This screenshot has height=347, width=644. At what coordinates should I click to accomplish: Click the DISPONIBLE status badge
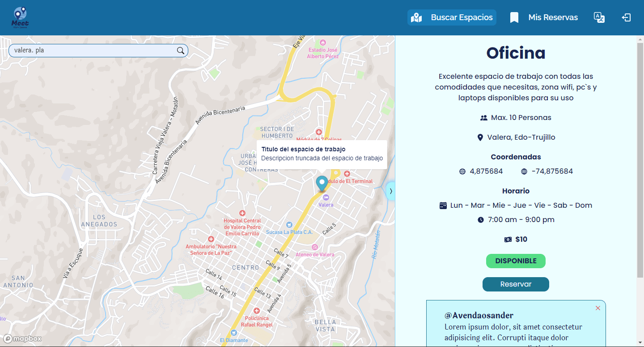pyautogui.click(x=516, y=261)
